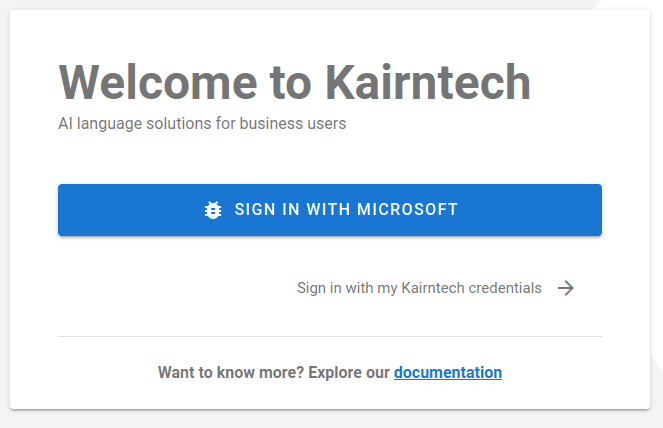663x428 pixels.
Task: Click the horizontal divider line above the documentation text
Action: click(x=330, y=337)
